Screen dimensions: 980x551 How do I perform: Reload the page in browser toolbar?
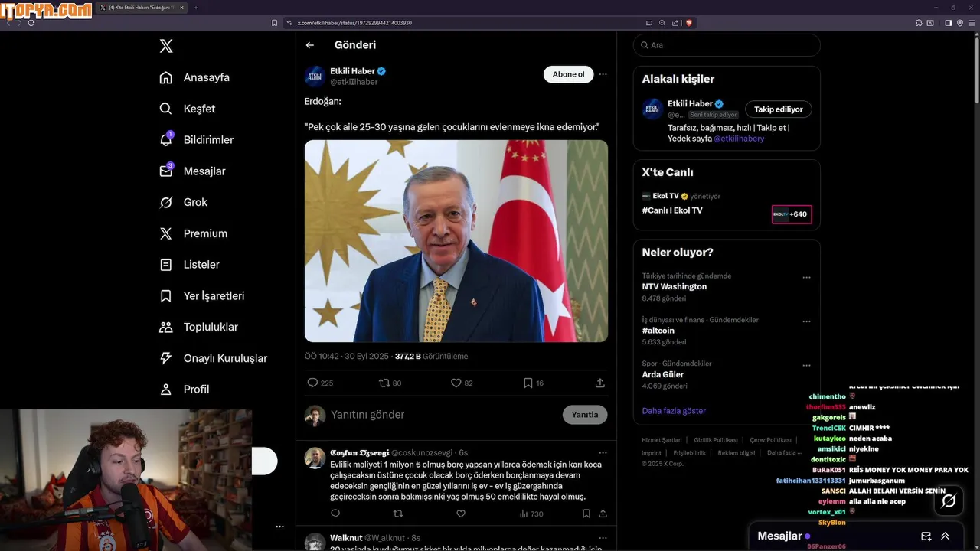point(31,23)
